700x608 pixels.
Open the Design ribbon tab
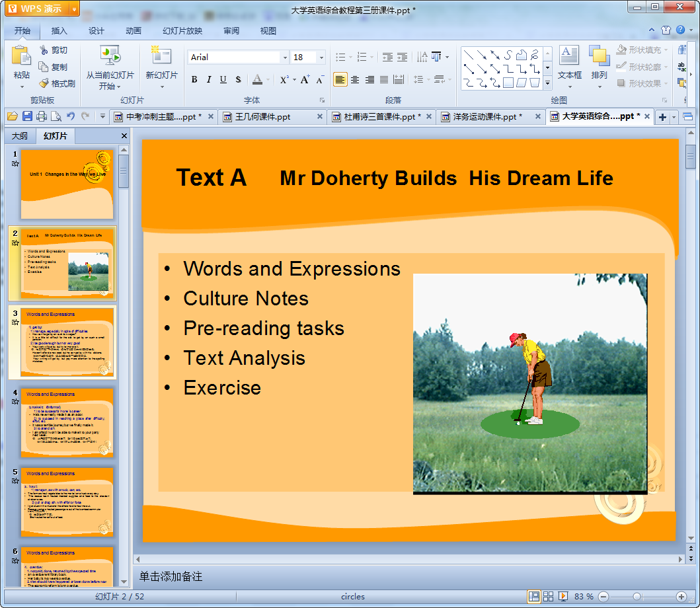(x=96, y=31)
